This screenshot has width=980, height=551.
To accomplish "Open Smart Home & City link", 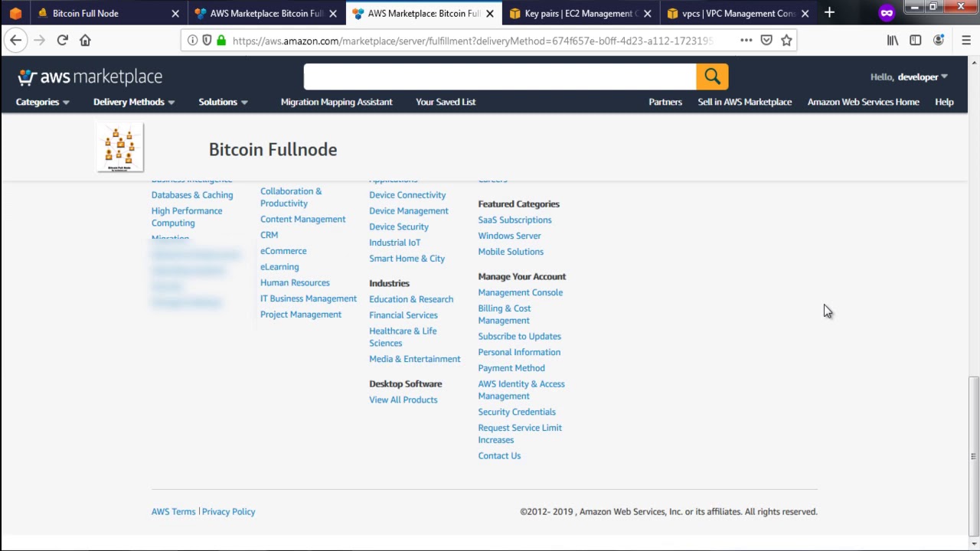I will (x=407, y=259).
